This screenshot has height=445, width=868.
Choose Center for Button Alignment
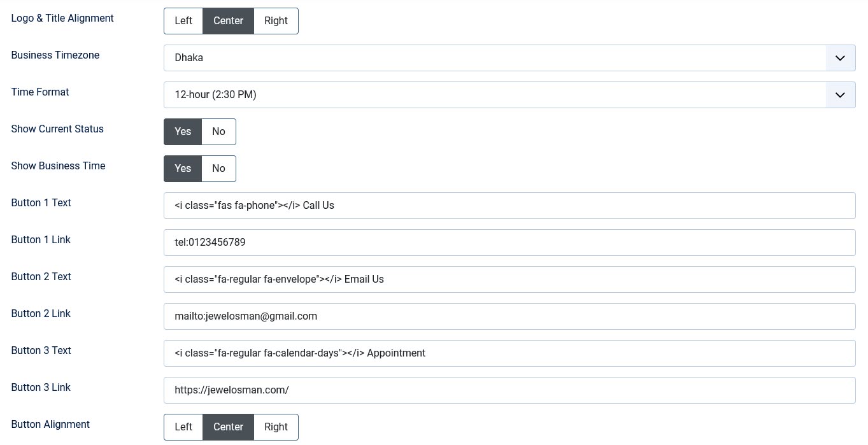click(x=228, y=427)
